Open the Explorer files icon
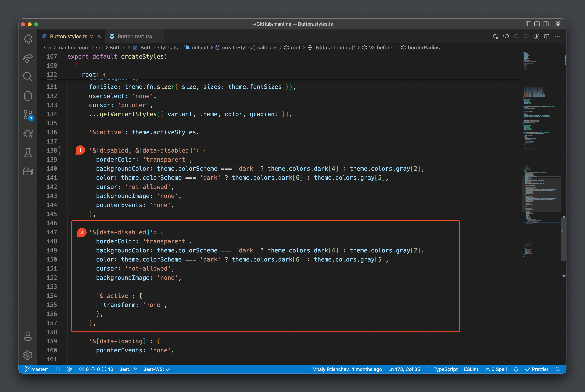This screenshot has width=585, height=392. (28, 95)
